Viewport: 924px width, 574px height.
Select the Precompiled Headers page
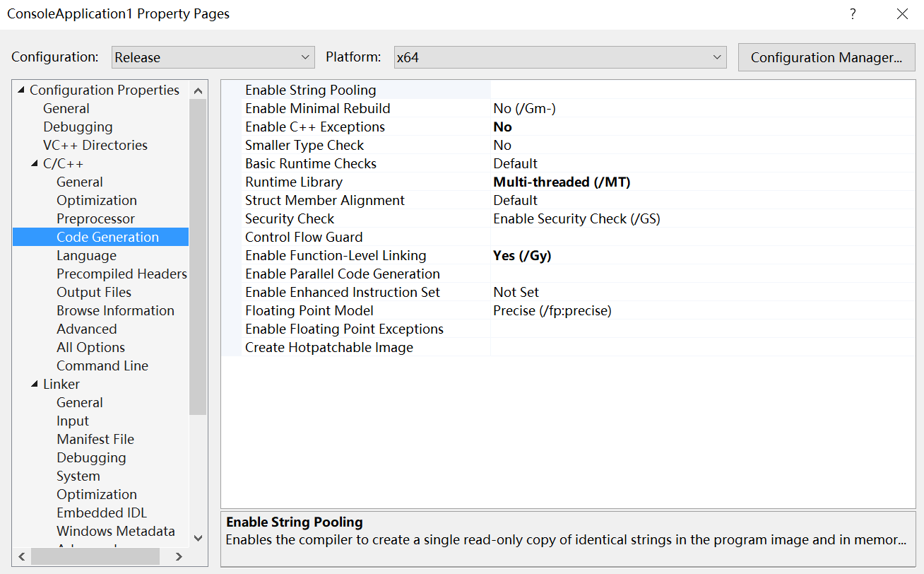(x=122, y=274)
